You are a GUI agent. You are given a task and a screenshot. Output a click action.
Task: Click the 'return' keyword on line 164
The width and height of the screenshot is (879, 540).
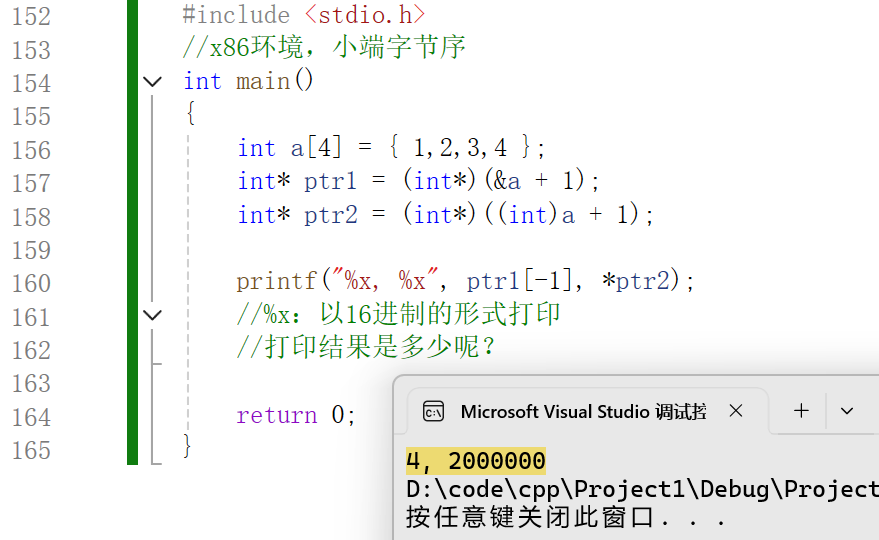tap(276, 416)
